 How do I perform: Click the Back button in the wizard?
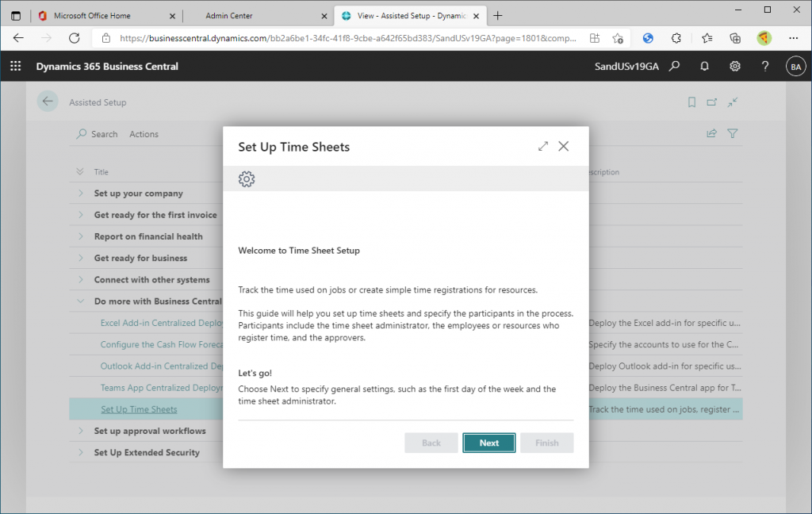pos(431,443)
